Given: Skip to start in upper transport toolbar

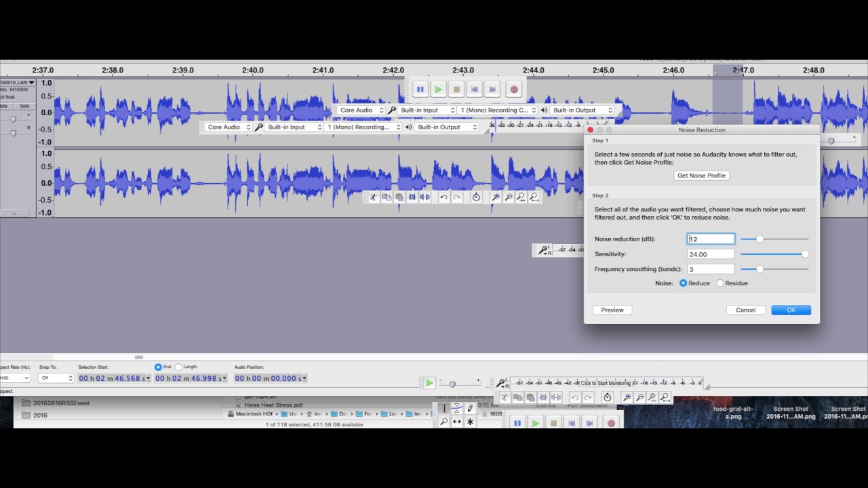Looking at the screenshot, I should 475,89.
